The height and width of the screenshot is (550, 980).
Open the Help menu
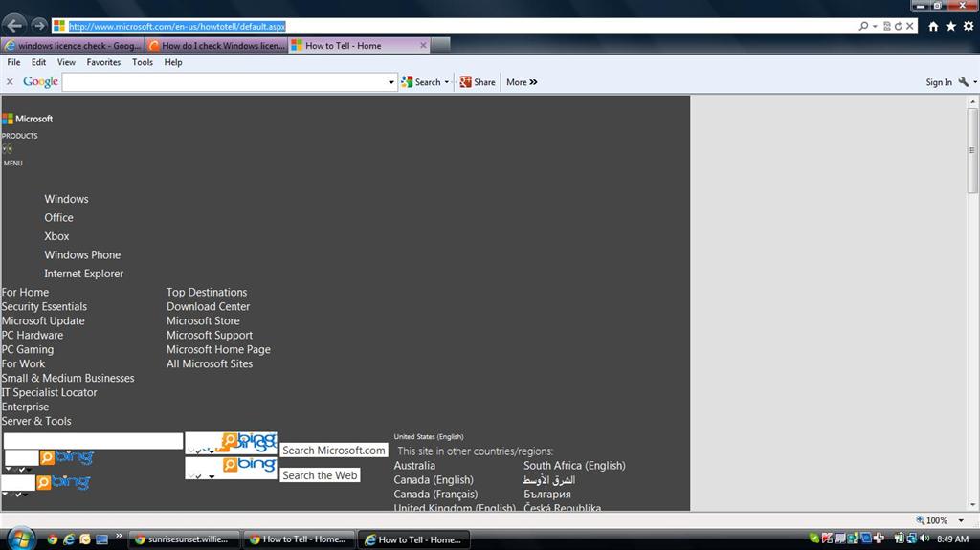pos(173,62)
